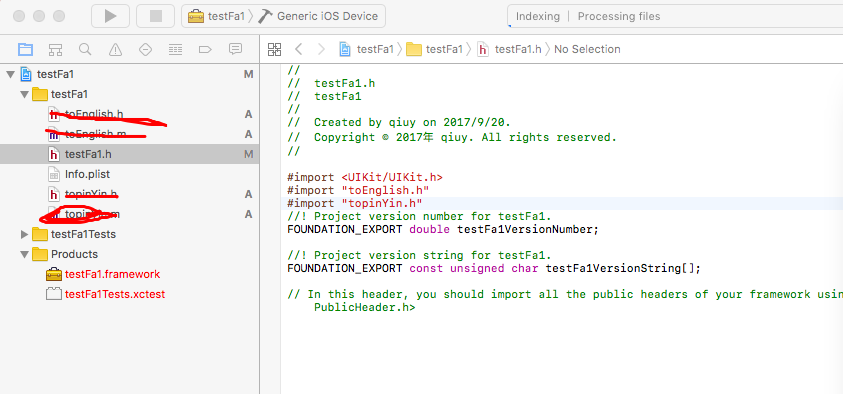The width and height of the screenshot is (843, 394).
Task: Select the Products folder
Action: [x=129, y=254]
